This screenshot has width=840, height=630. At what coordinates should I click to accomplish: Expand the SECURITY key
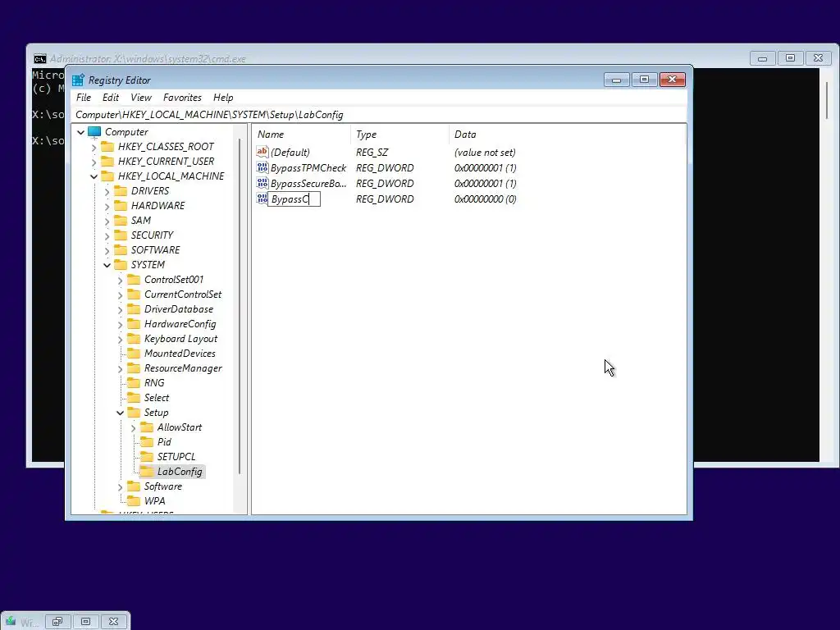[107, 235]
